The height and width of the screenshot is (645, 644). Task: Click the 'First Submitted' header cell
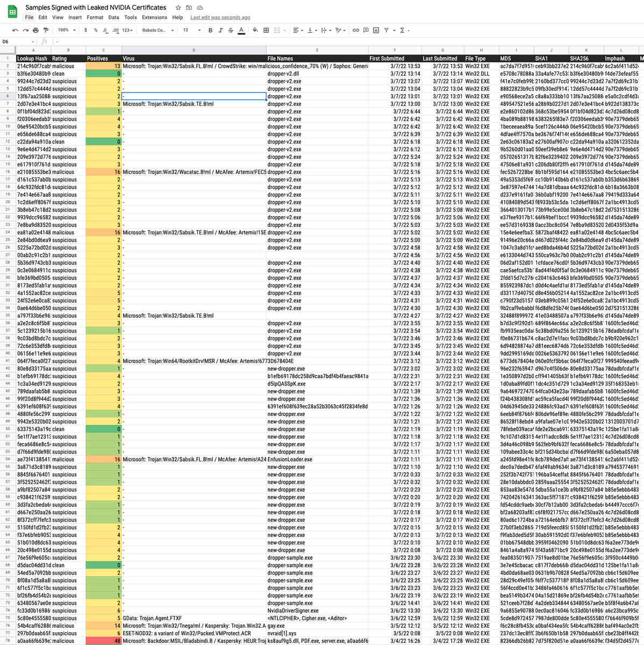pyautogui.click(x=395, y=59)
